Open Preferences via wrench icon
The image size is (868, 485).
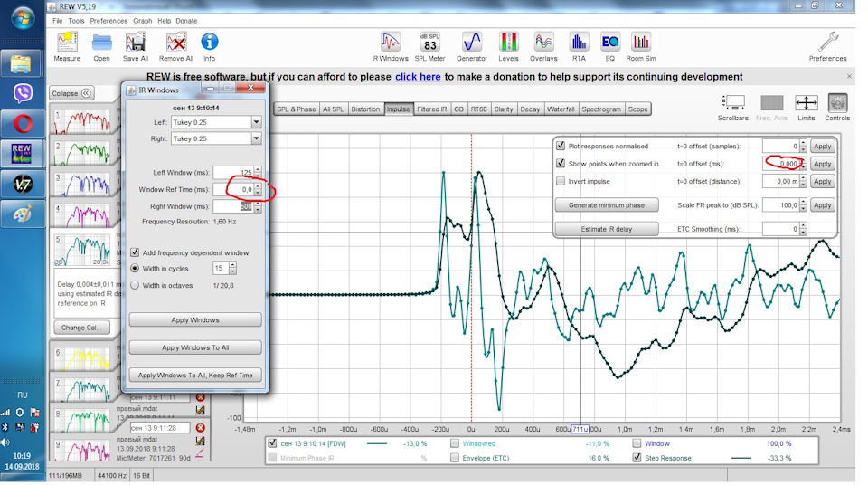(x=828, y=43)
